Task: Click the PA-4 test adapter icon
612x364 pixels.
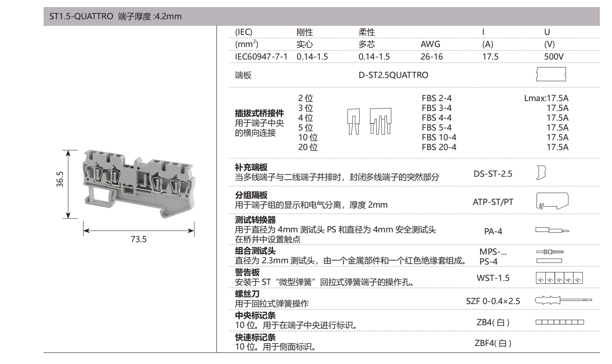Action: pyautogui.click(x=552, y=230)
